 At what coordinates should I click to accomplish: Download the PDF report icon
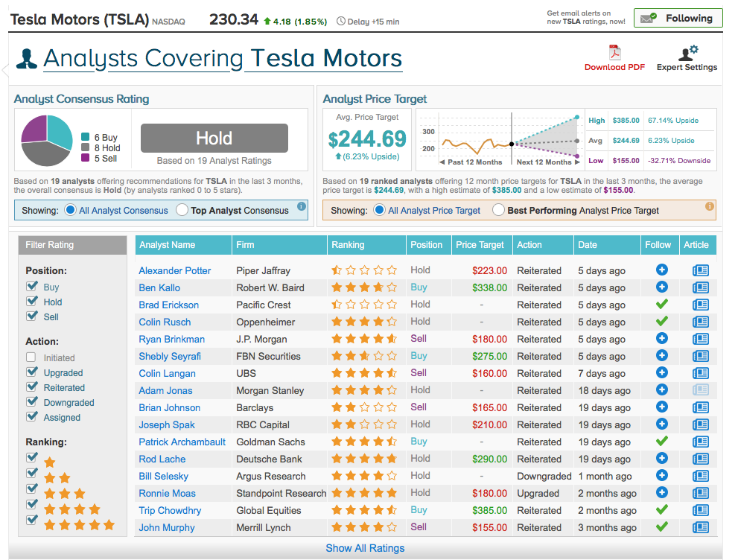614,52
